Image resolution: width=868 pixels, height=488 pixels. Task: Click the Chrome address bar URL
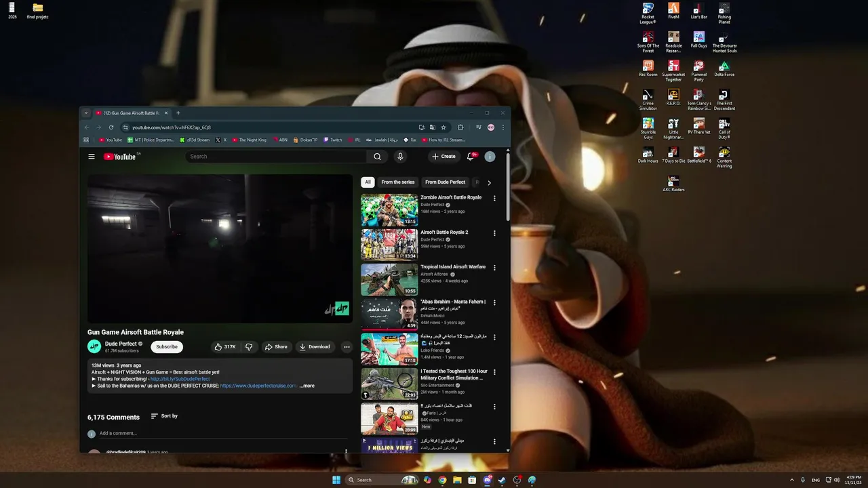pos(172,127)
